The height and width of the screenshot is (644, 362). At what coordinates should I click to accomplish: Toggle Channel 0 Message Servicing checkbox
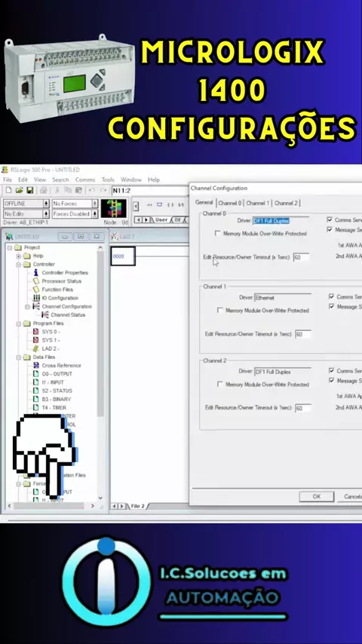(x=330, y=229)
